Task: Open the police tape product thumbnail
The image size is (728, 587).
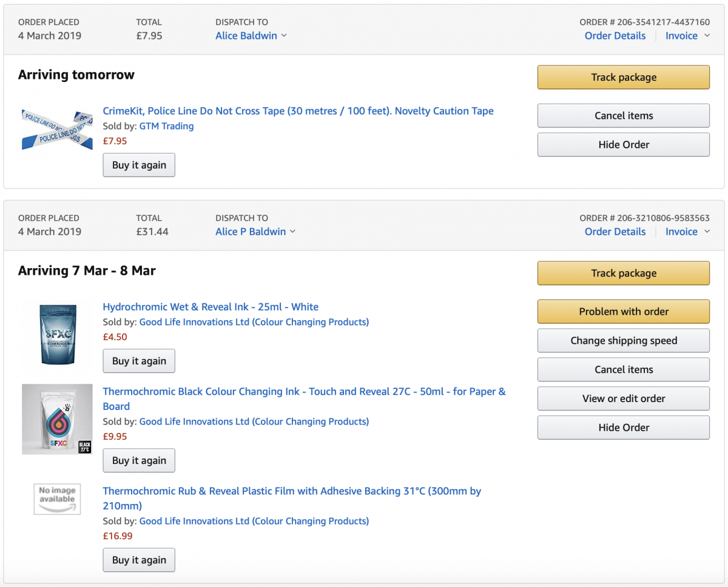Action: pyautogui.click(x=57, y=130)
